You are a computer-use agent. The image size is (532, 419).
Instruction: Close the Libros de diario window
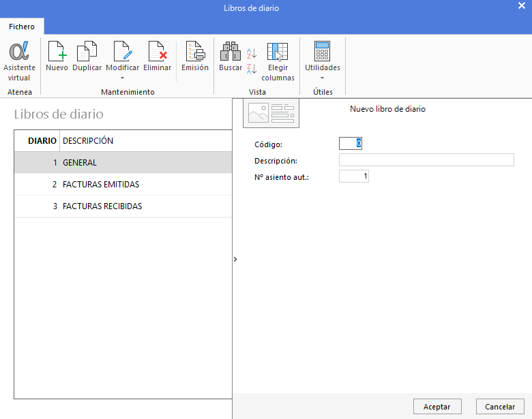point(522,5)
